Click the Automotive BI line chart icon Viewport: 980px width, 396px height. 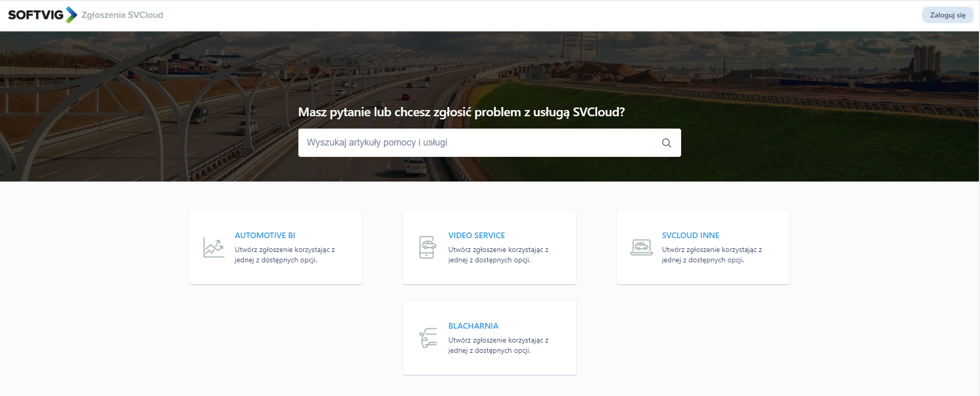(213, 247)
